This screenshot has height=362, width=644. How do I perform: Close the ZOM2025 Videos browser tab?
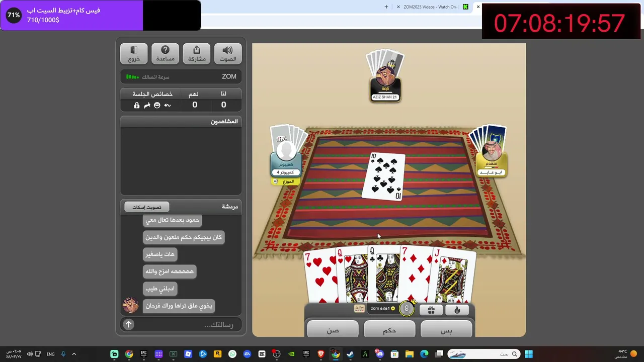tap(398, 7)
